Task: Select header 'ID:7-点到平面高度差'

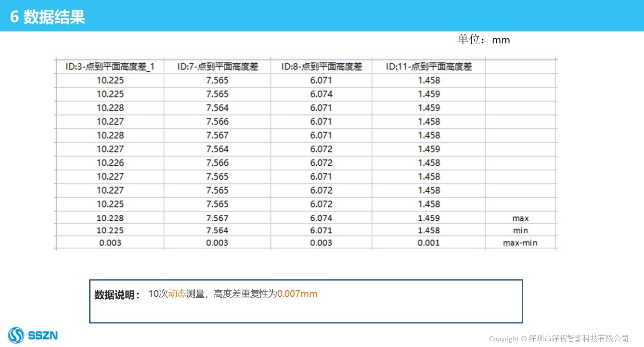Action: pyautogui.click(x=218, y=67)
